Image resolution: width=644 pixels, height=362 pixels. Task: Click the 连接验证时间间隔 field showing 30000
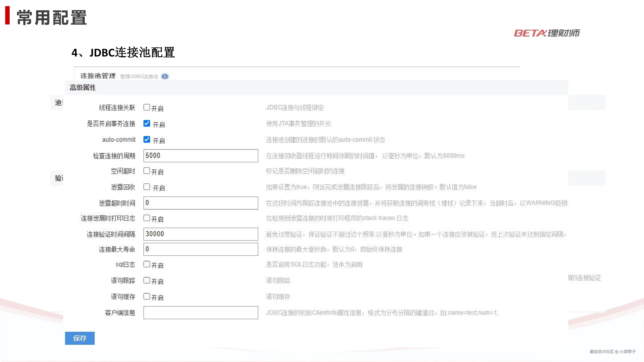click(200, 234)
